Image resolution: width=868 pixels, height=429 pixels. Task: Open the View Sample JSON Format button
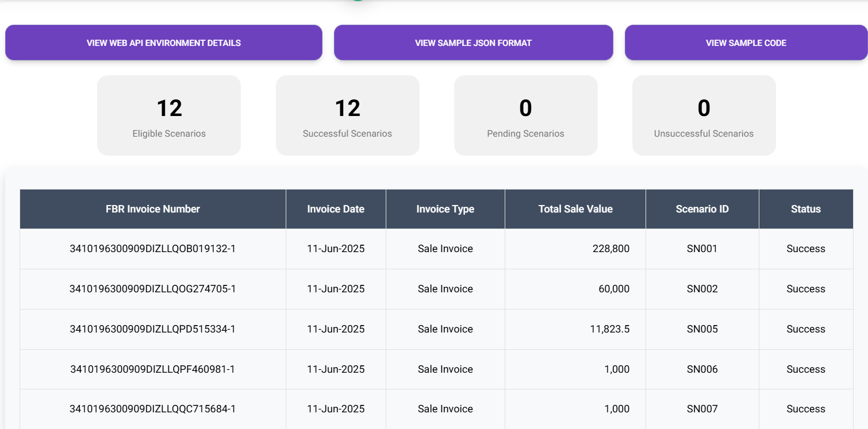(473, 43)
